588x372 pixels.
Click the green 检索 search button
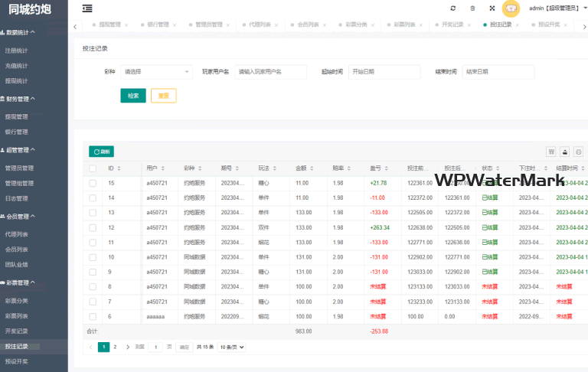point(133,96)
